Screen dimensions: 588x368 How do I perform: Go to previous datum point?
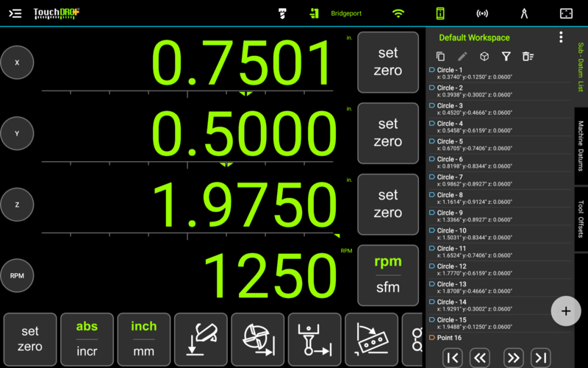pyautogui.click(x=480, y=358)
